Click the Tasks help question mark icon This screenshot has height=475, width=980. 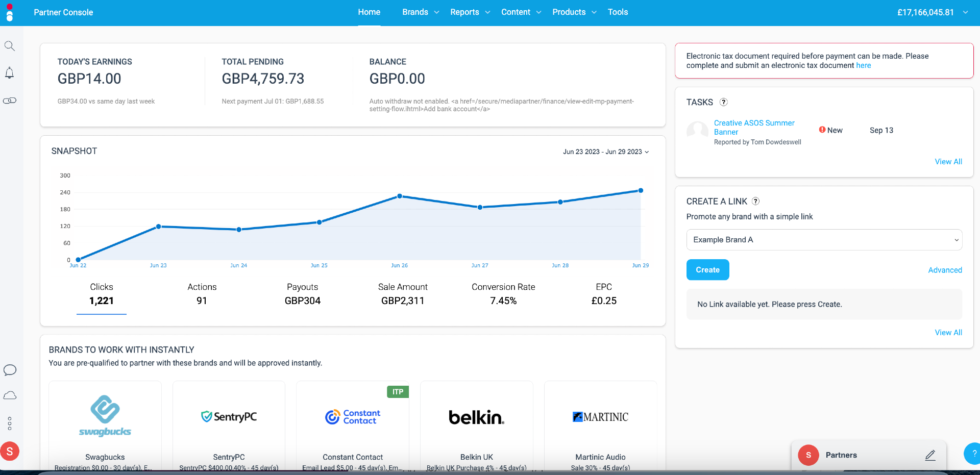[723, 102]
